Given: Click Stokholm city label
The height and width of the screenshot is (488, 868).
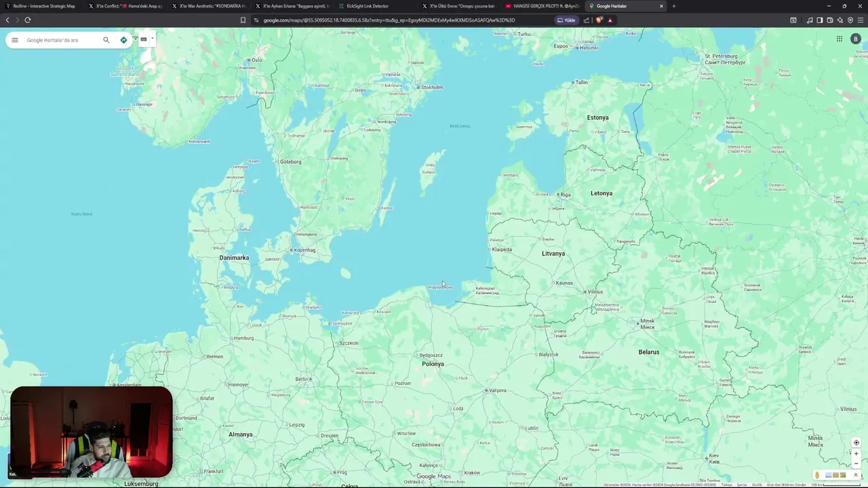Looking at the screenshot, I should (x=432, y=87).
